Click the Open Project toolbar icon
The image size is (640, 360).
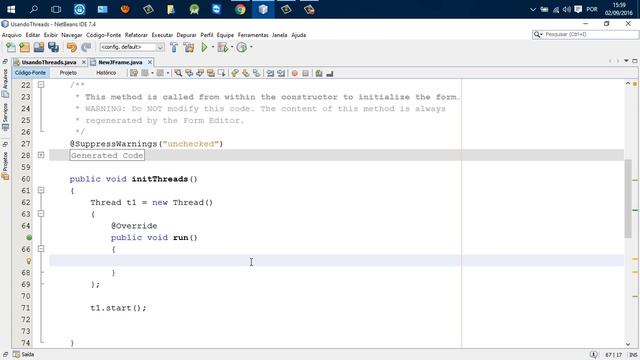pyautogui.click(x=39, y=47)
